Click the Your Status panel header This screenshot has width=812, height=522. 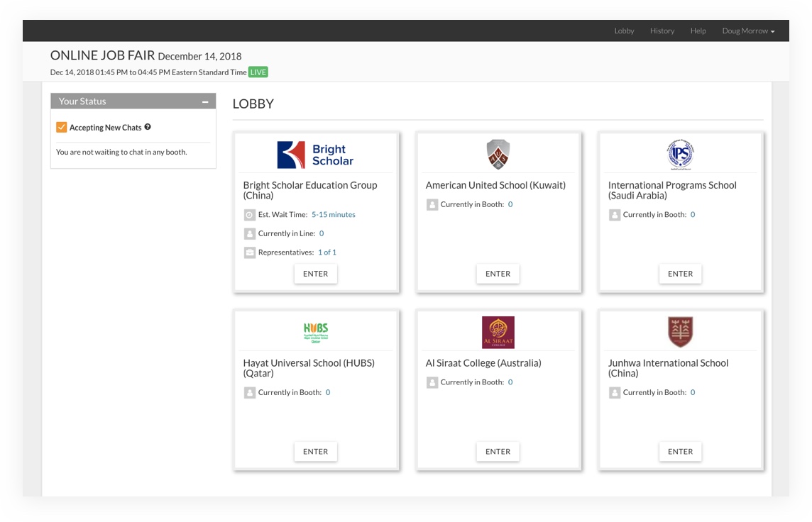coord(133,101)
